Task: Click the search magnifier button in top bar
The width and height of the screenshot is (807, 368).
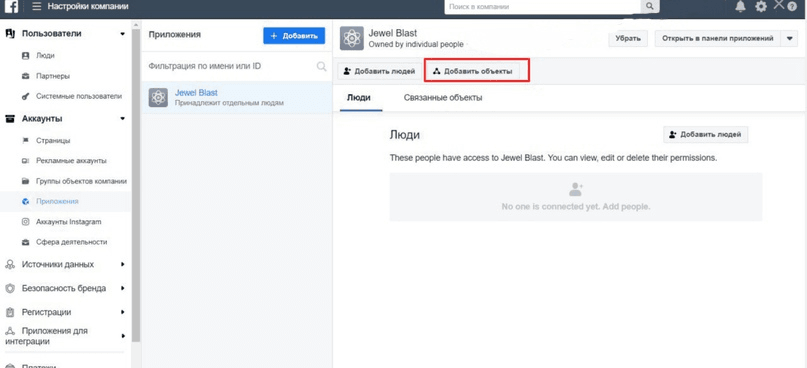Action: [x=650, y=7]
